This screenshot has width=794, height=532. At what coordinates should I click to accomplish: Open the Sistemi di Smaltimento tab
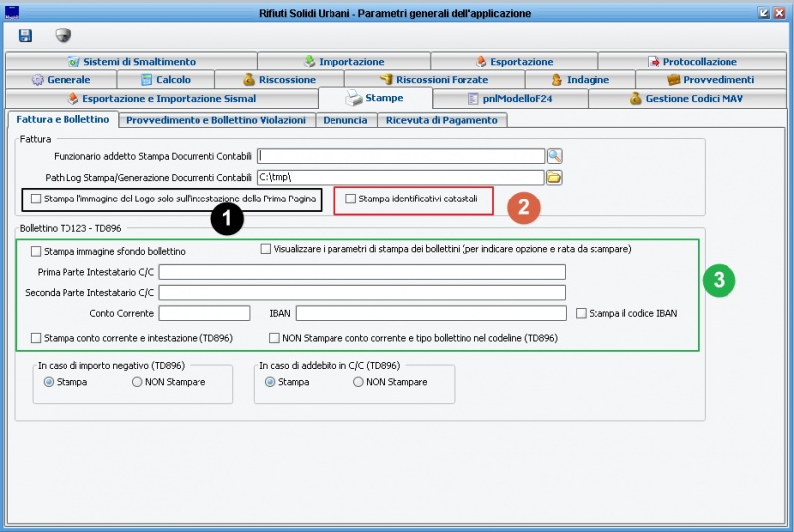pos(131,62)
